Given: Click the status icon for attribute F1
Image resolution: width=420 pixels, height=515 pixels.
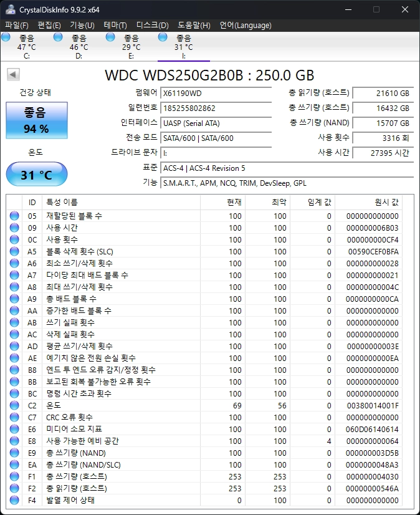Looking at the screenshot, I should coord(14,476).
